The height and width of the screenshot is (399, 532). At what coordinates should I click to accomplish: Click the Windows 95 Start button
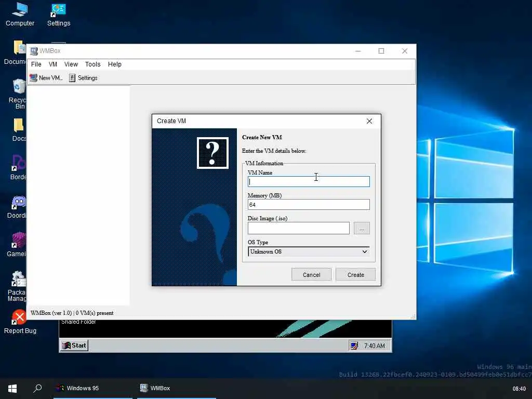coord(74,345)
